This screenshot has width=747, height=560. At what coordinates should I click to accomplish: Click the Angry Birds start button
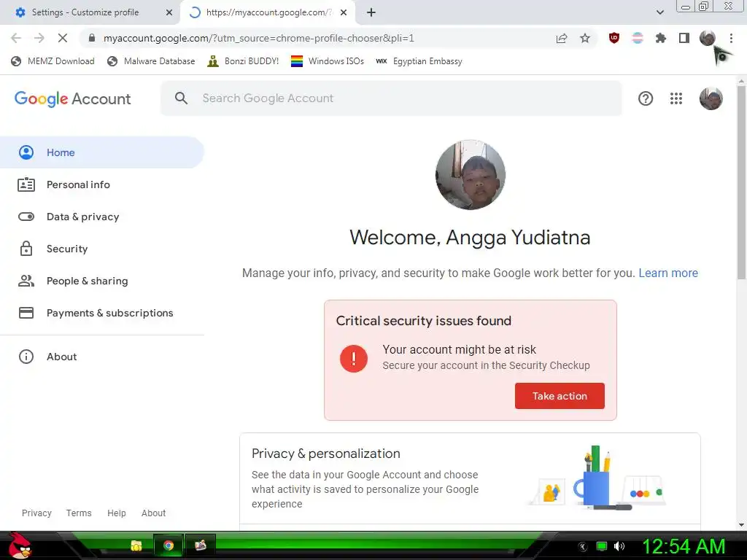(19, 546)
